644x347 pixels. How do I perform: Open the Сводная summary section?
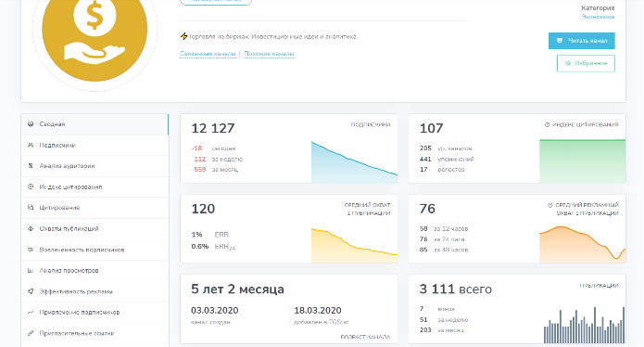pos(95,124)
